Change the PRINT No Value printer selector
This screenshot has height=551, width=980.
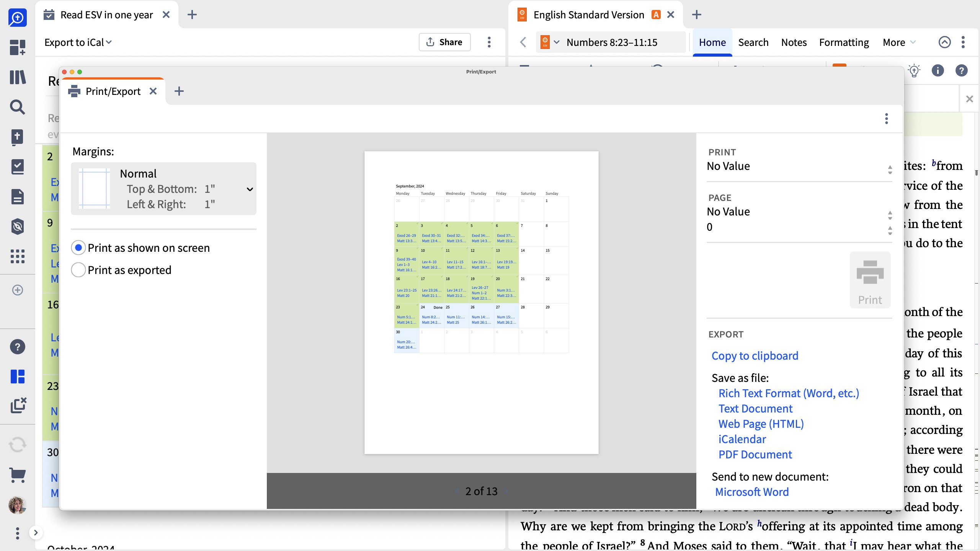click(799, 166)
